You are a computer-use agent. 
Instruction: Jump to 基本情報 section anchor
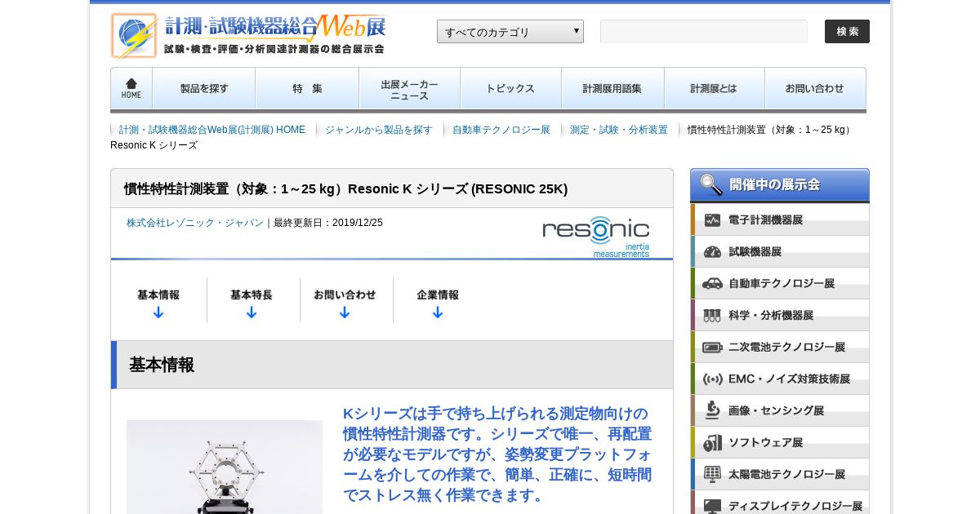click(158, 300)
